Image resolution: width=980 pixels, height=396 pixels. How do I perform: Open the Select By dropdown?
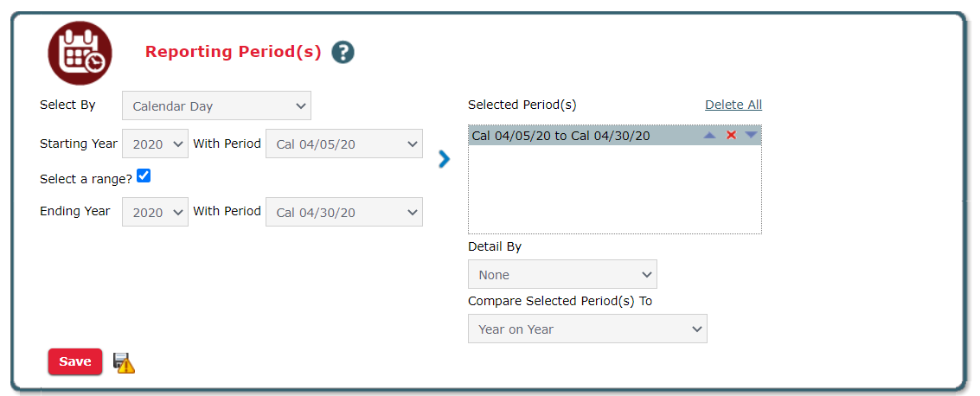[216, 106]
